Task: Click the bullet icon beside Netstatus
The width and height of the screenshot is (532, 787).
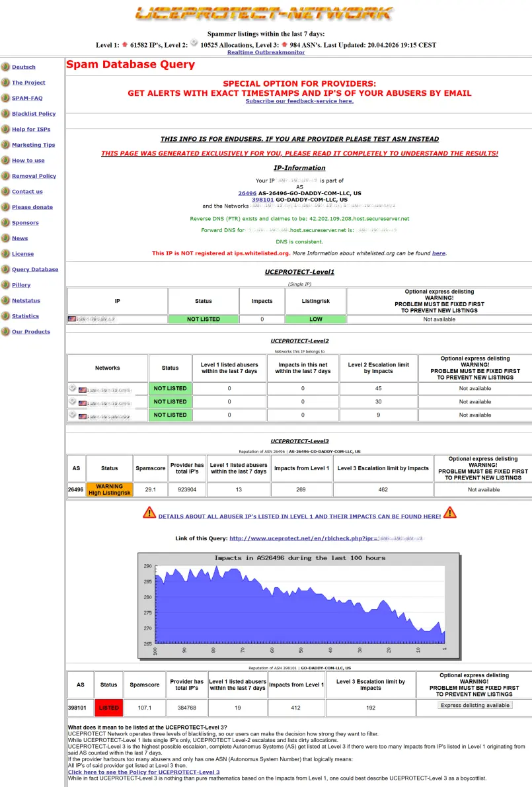Action: coord(5,300)
